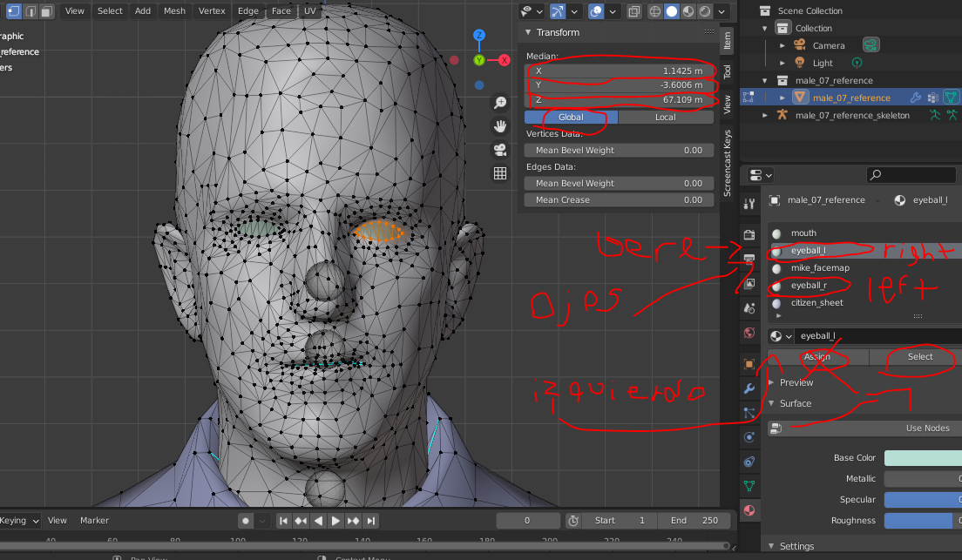Image resolution: width=962 pixels, height=560 pixels.
Task: Click the Use Nodes button
Action: pyautogui.click(x=927, y=428)
